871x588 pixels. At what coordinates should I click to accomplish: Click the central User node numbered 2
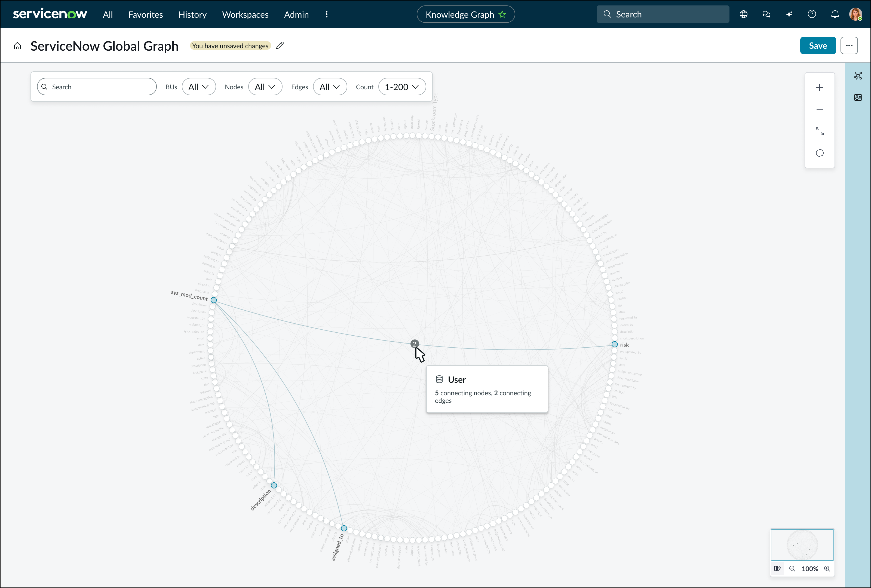coord(415,344)
